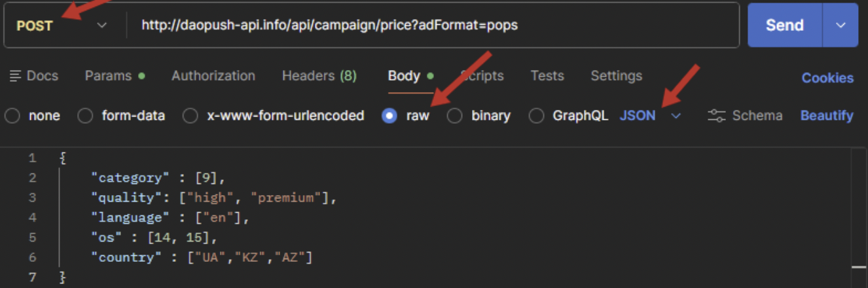Image resolution: width=868 pixels, height=288 pixels.
Task: Open the Docs panel icon
Action: pyautogui.click(x=15, y=76)
